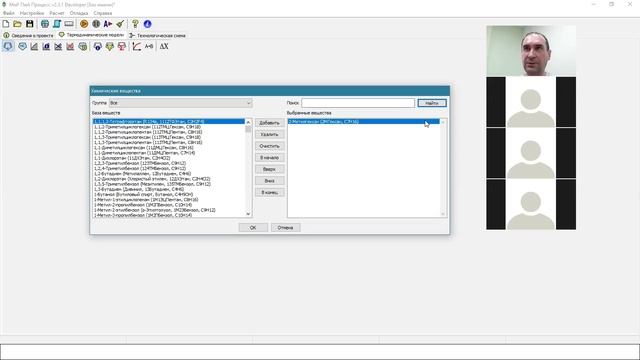Open the Справка menu

(x=102, y=13)
